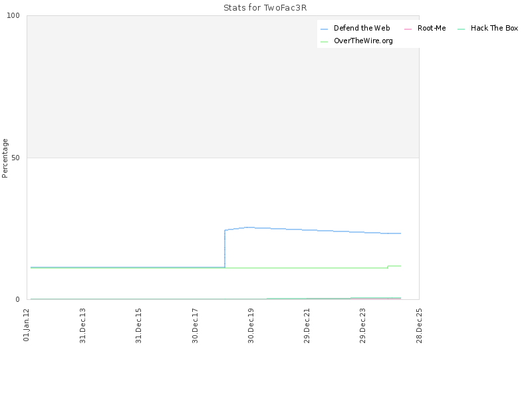Click the green OverTheWire.org legend swatch
This screenshot has height=399, width=532.
(x=324, y=42)
